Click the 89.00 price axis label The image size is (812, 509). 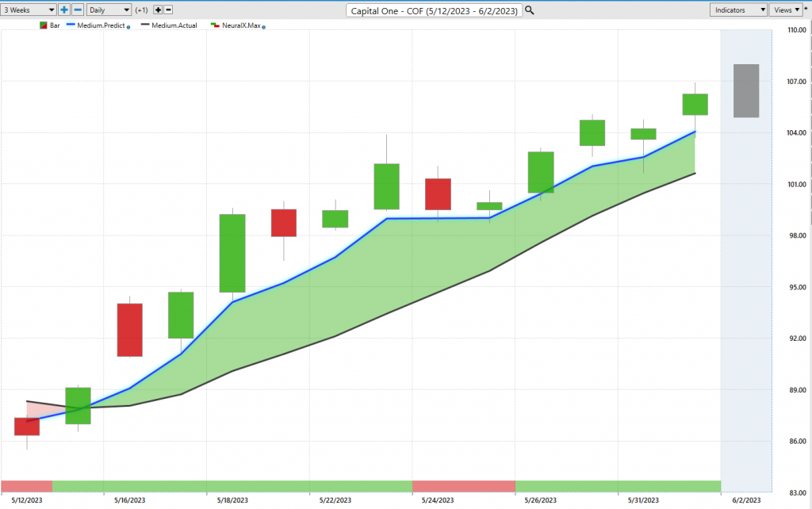click(798, 390)
